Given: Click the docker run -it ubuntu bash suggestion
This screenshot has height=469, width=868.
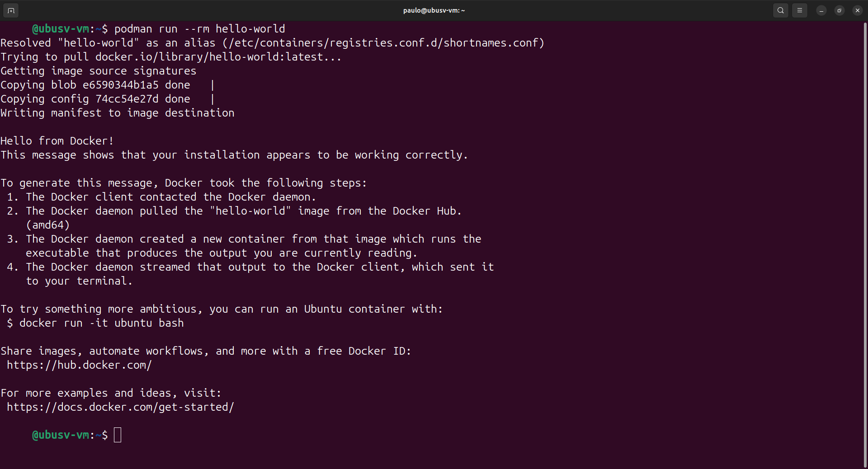Looking at the screenshot, I should (102, 323).
